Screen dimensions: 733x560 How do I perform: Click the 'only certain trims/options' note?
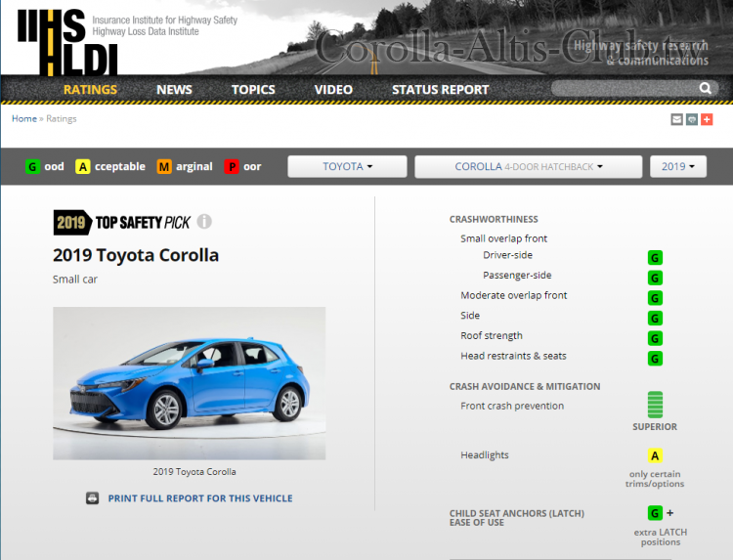[655, 479]
